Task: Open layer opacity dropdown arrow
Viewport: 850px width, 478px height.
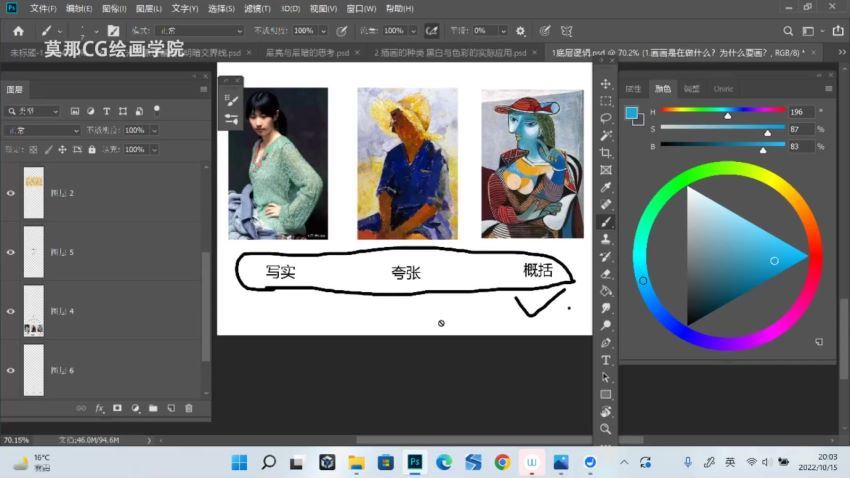Action: 154,130
